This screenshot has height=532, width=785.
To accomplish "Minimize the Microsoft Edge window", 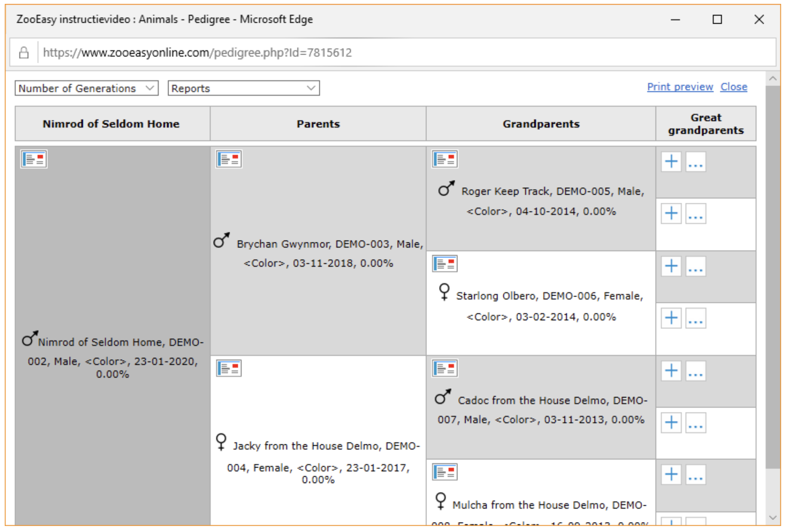I will click(x=675, y=19).
